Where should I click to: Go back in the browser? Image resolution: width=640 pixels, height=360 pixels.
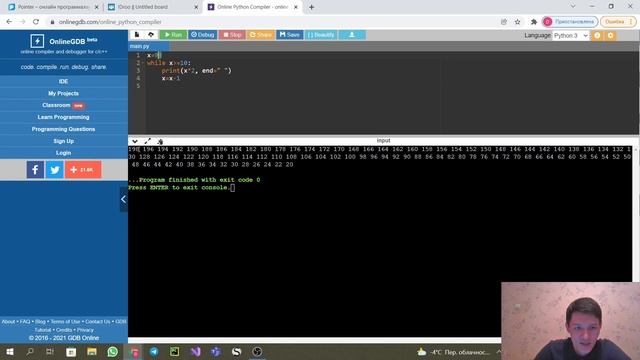click(x=9, y=22)
